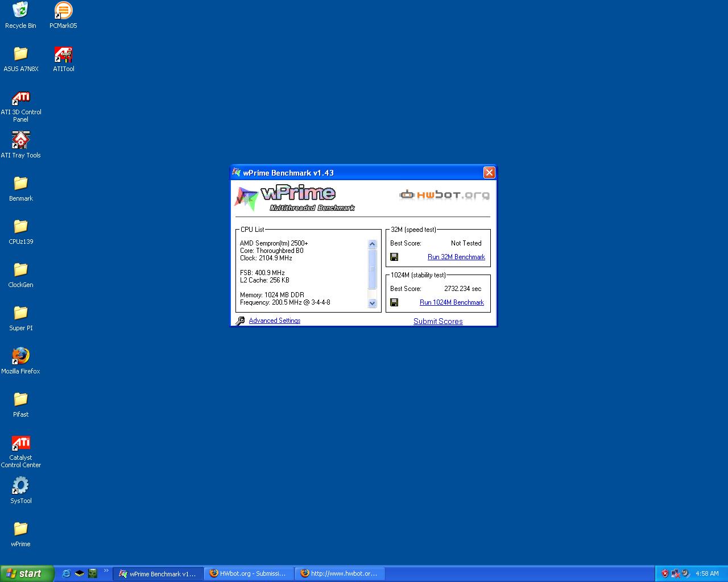This screenshot has height=582, width=728.
Task: Switch to wPrime Benchmark taskbar button
Action: tap(158, 573)
